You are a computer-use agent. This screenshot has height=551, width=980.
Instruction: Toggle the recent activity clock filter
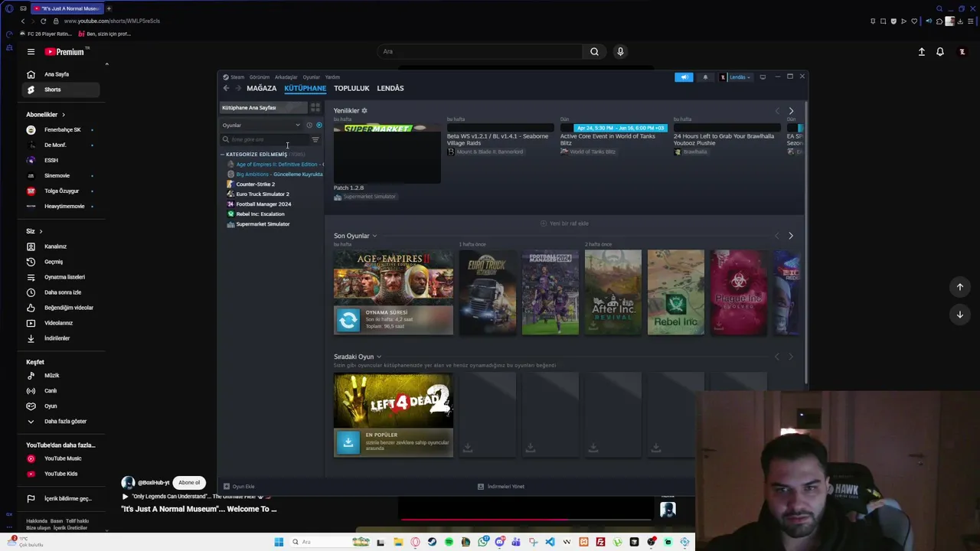[x=309, y=126]
